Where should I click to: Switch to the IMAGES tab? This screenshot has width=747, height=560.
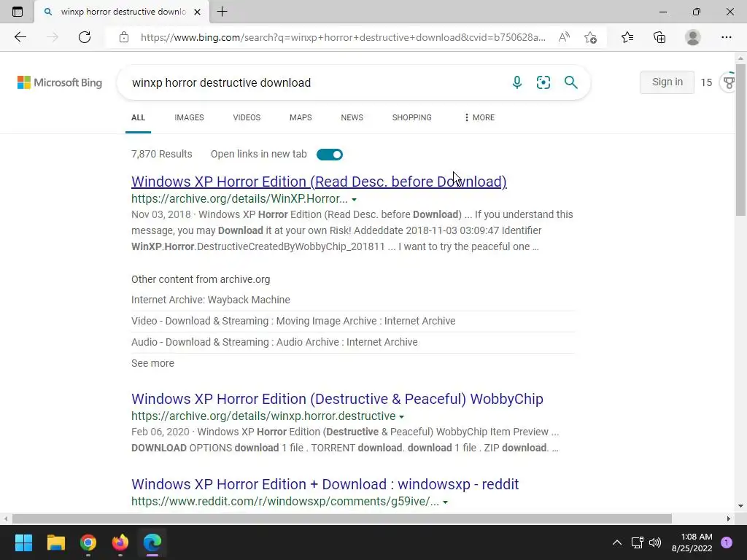tap(189, 117)
